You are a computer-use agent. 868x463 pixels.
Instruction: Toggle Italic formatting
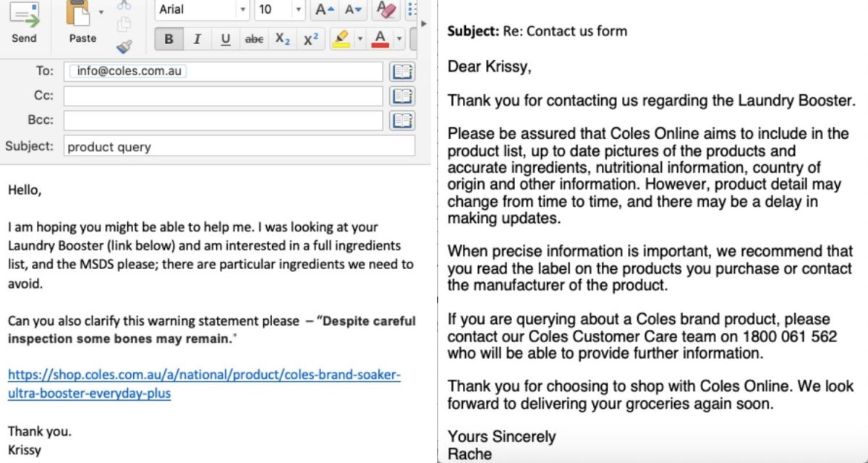coord(197,40)
